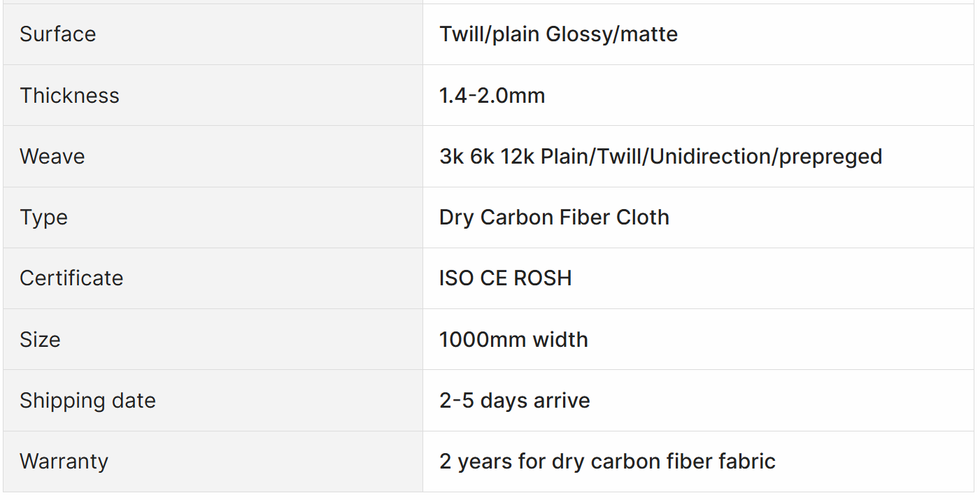Click the Size row label
The width and height of the screenshot is (980, 500).
(x=40, y=339)
